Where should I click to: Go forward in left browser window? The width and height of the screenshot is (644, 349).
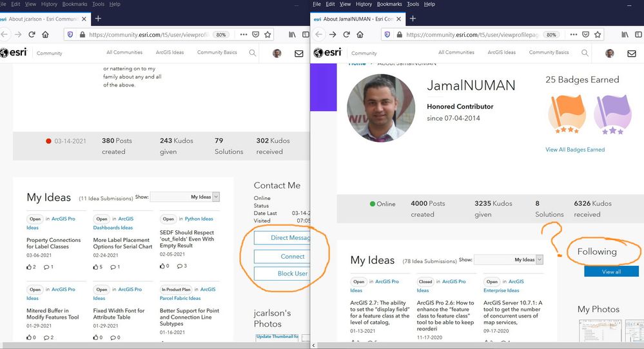coord(17,35)
